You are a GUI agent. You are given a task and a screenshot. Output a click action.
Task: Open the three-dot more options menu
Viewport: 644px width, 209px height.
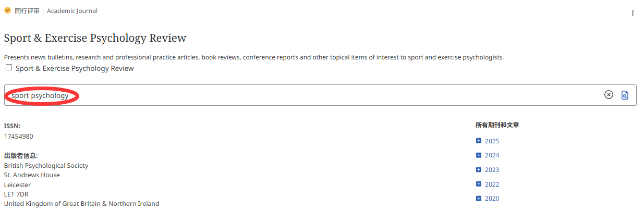point(633,13)
